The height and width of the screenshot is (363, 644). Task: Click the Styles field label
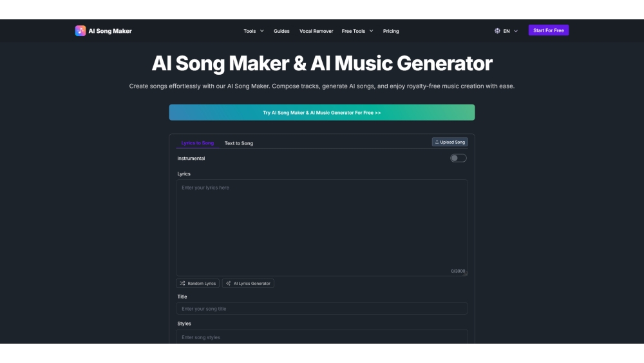(184, 324)
